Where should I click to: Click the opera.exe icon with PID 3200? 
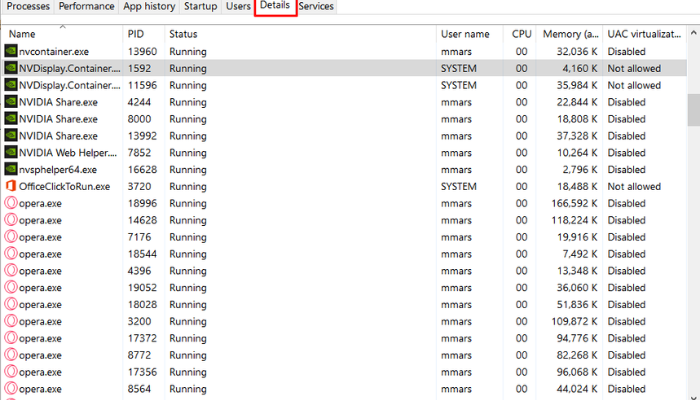coord(11,321)
